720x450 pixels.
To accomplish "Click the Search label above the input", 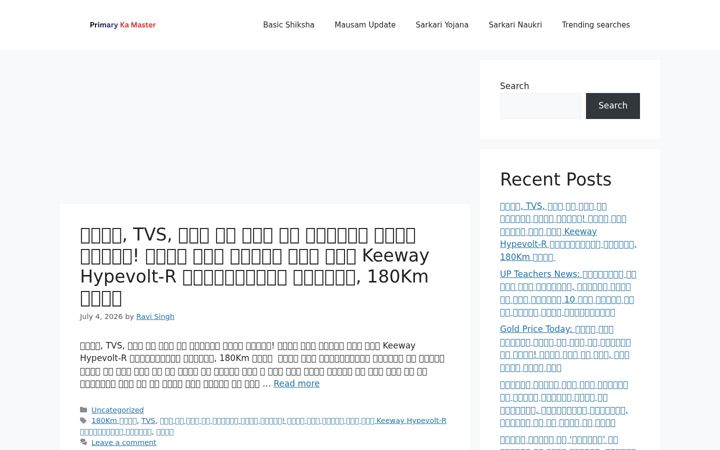I will tap(514, 86).
